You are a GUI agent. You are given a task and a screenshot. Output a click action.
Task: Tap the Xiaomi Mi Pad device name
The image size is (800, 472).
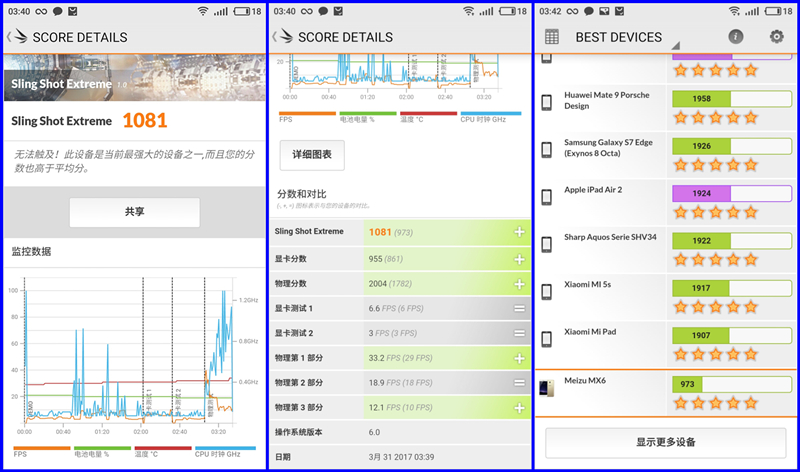tap(590, 332)
